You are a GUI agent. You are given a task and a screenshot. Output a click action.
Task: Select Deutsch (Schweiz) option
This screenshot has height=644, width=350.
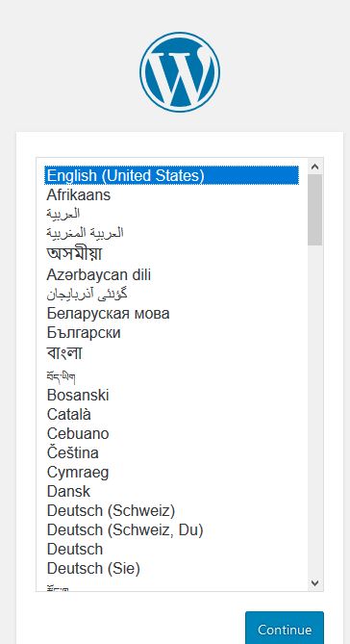pos(171,511)
